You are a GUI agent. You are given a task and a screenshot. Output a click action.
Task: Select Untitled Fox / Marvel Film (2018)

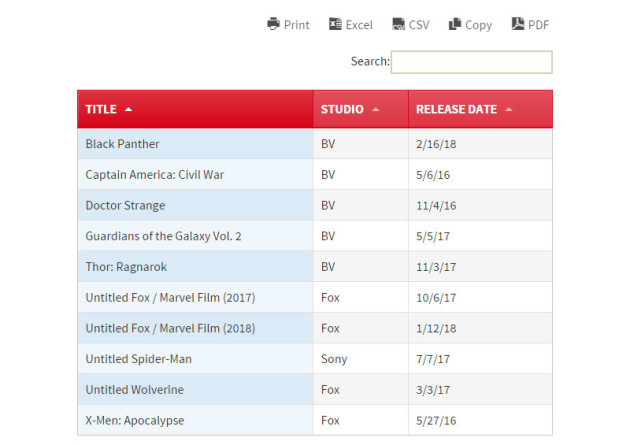[195, 328]
